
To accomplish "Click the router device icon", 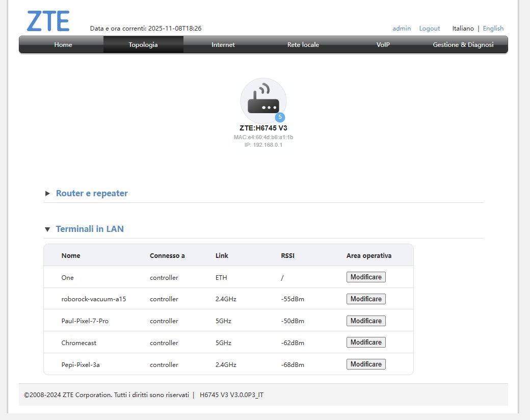I will [x=263, y=100].
